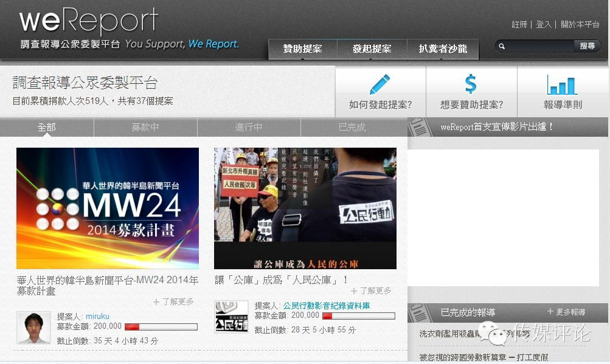This screenshot has height=364, width=610.
Task: Click the 註冊 link
Action: (x=519, y=24)
